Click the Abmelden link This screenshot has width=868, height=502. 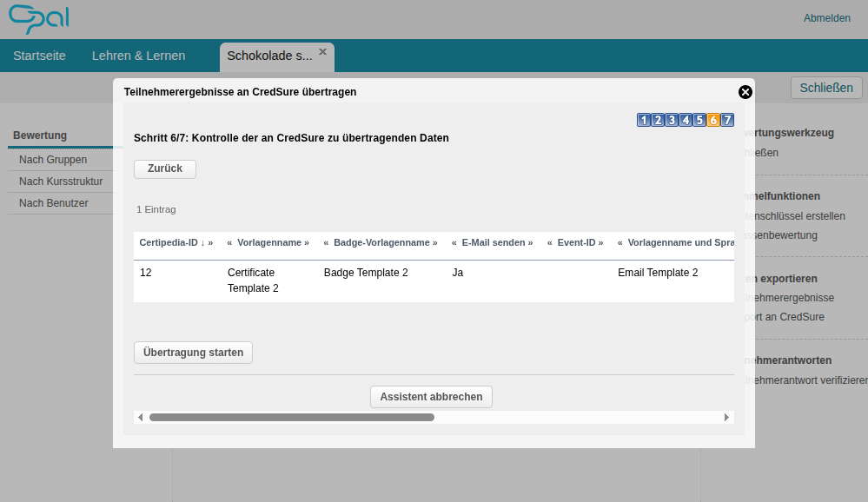826,18
